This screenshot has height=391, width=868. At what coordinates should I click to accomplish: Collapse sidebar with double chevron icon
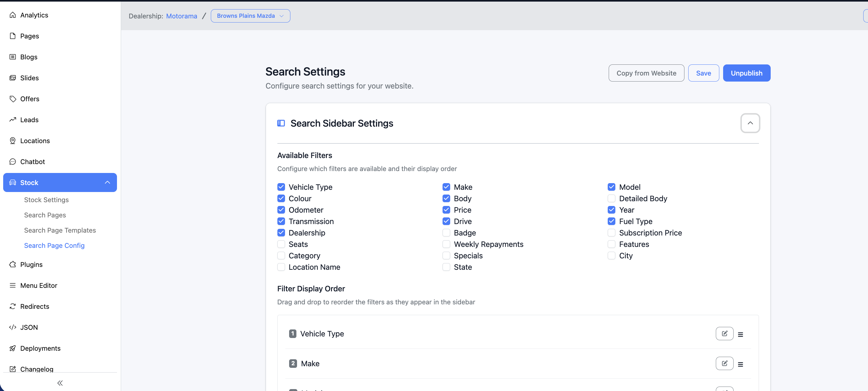point(60,383)
